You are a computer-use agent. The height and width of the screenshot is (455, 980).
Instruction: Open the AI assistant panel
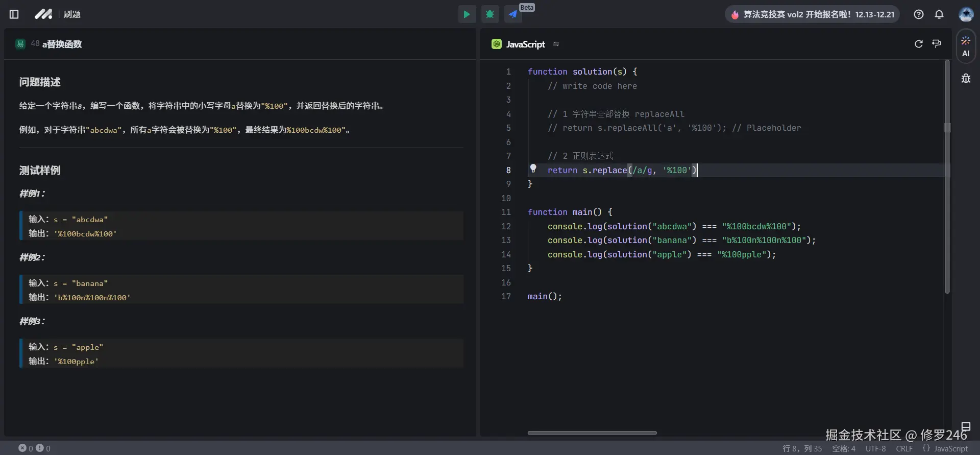(x=966, y=46)
